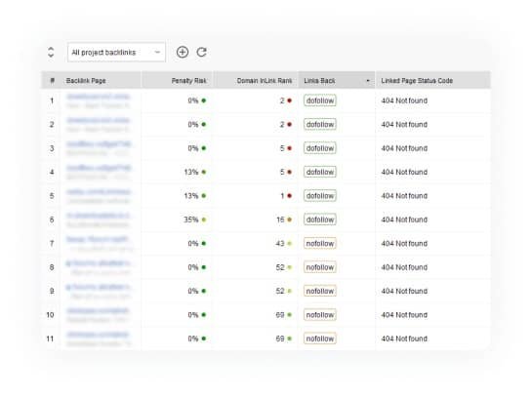Open the backlink page link in row 3

99,144
